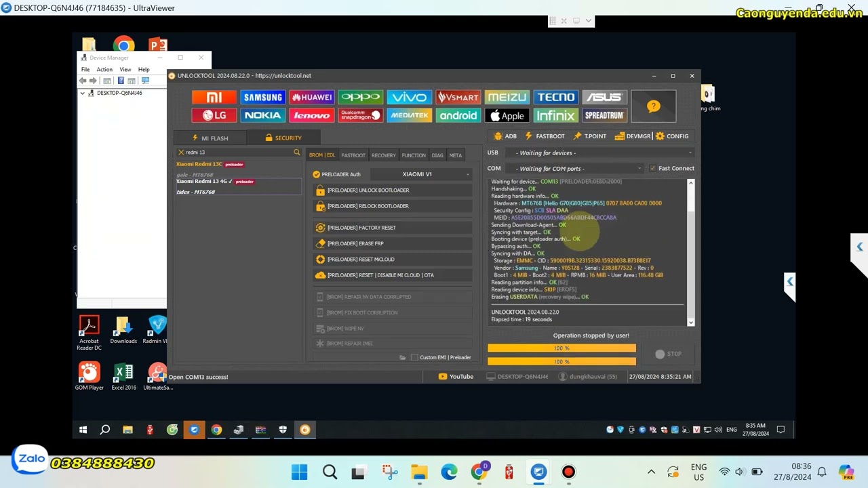The image size is (868, 488).
Task: Select Xiaomi Redmi 13C in model list
Action: 237,169
